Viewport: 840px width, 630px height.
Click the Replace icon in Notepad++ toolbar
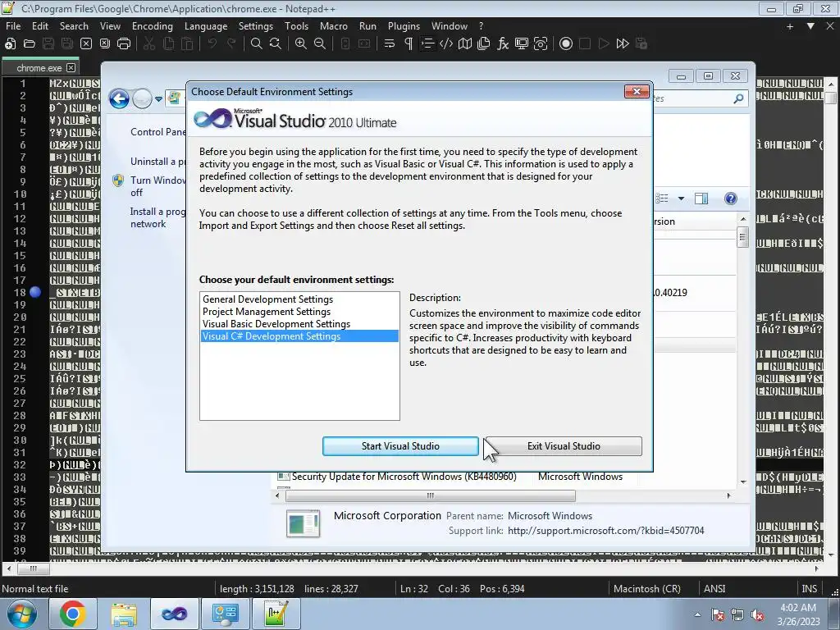coord(276,44)
